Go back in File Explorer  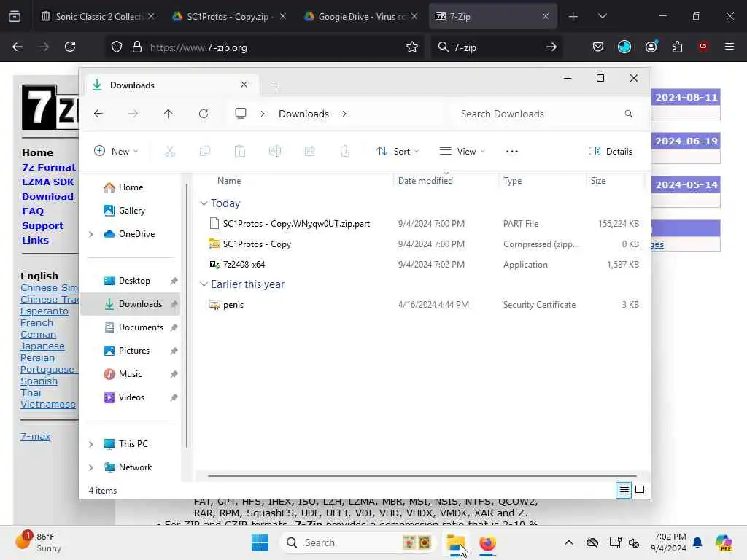tap(98, 114)
